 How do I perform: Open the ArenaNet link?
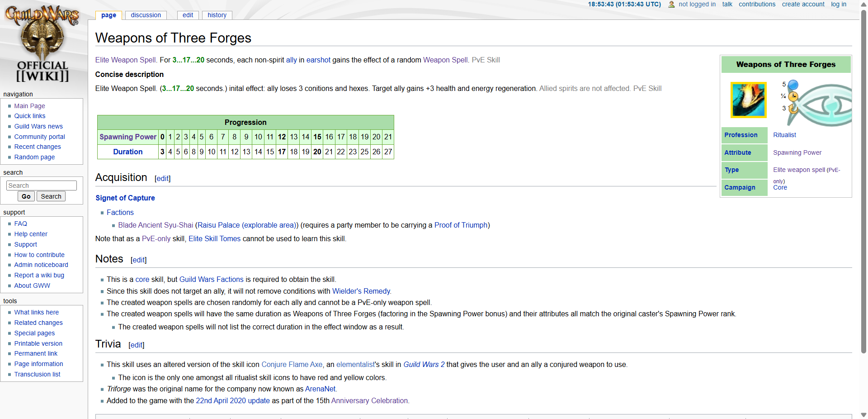(x=321, y=389)
